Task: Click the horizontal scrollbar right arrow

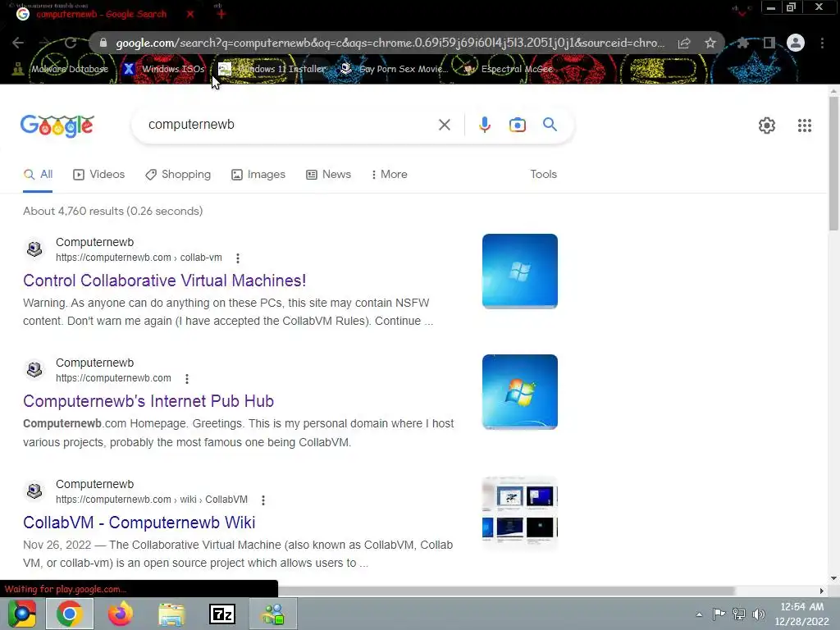Action: (821, 591)
